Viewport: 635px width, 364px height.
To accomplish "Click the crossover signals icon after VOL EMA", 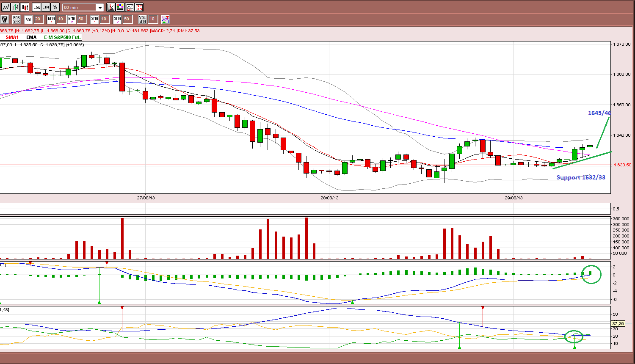I will pyautogui.click(x=166, y=19).
